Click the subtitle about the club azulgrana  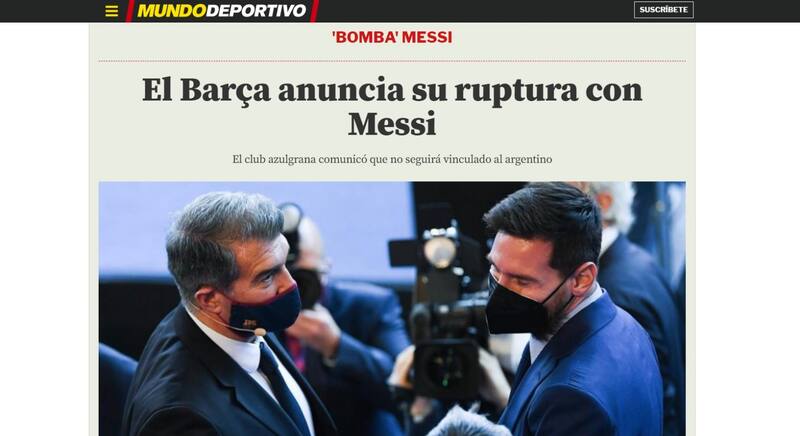tap(392, 159)
